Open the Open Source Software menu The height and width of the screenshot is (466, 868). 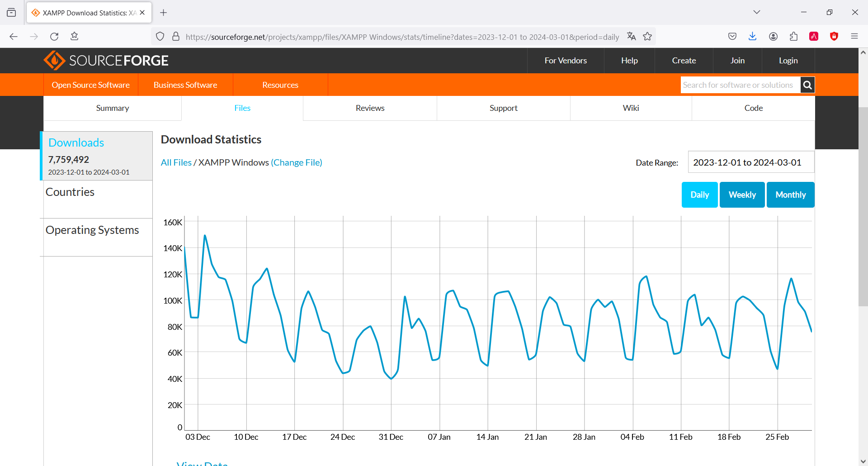[91, 85]
